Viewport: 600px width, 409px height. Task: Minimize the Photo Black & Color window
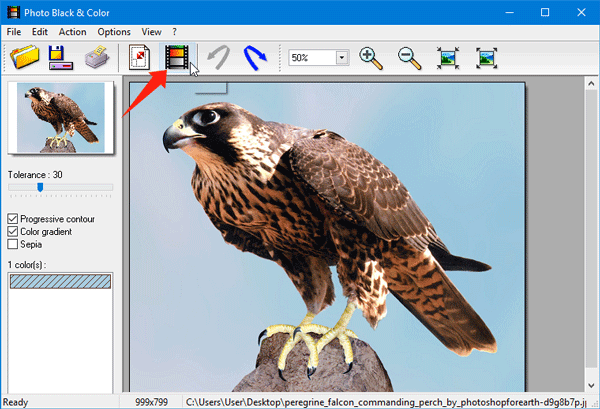(509, 13)
